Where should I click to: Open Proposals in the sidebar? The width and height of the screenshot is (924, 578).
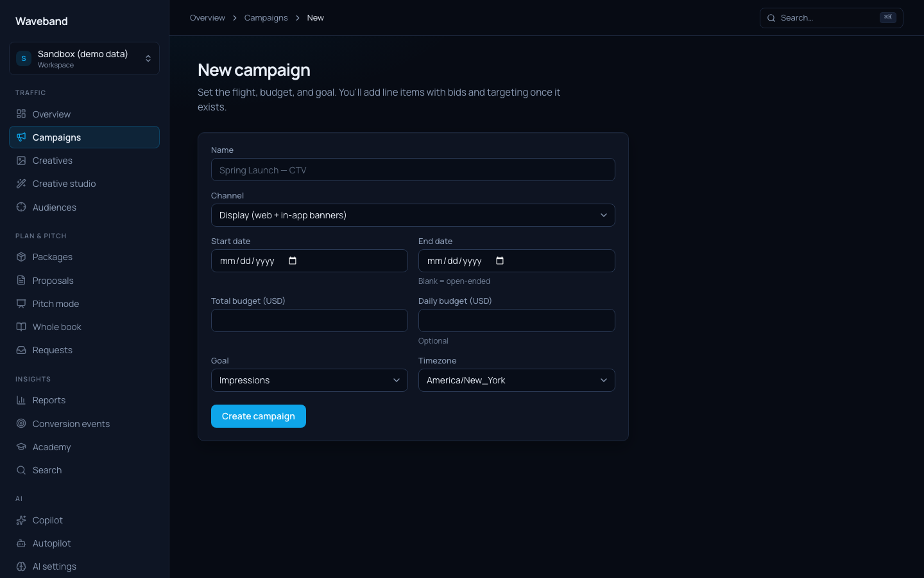click(84, 280)
